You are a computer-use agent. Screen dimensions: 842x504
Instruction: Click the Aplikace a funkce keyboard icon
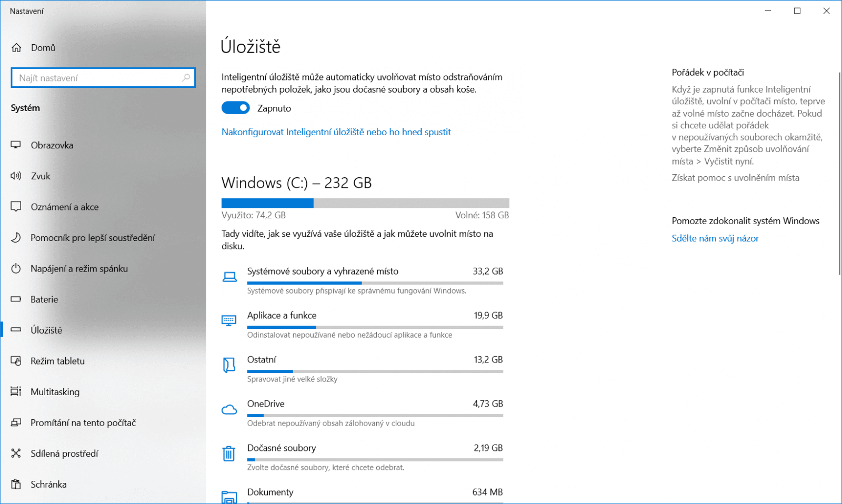click(x=229, y=320)
